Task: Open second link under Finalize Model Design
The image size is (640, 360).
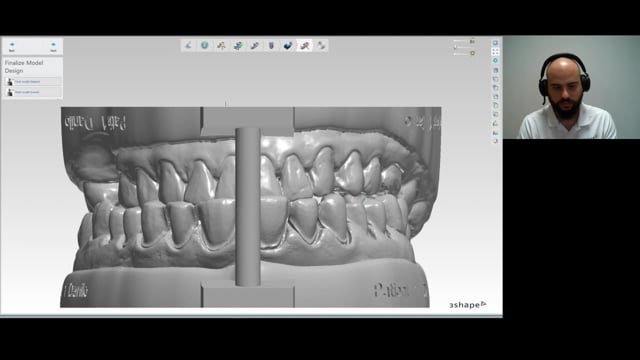Action: (33, 92)
